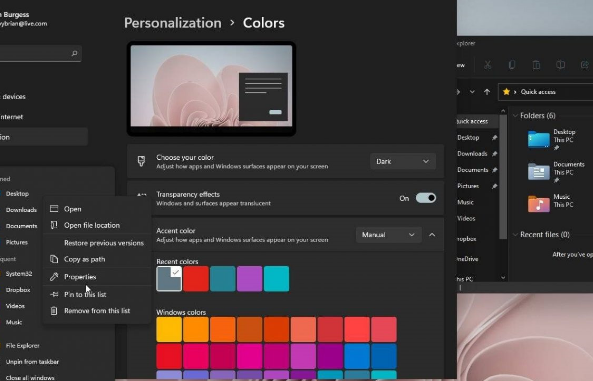The width and height of the screenshot is (593, 381).
Task: Click the Open file location folder icon
Action: tap(54, 225)
